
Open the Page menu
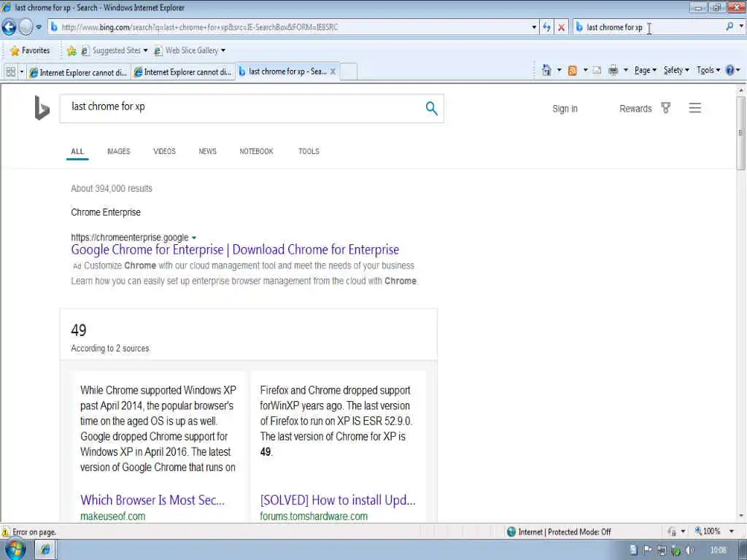pyautogui.click(x=646, y=71)
